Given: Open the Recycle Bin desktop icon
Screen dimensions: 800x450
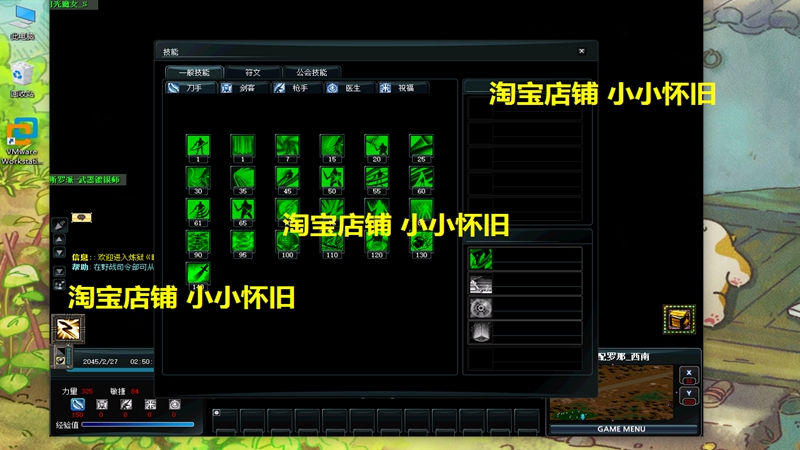Looking at the screenshot, I should click(22, 79).
